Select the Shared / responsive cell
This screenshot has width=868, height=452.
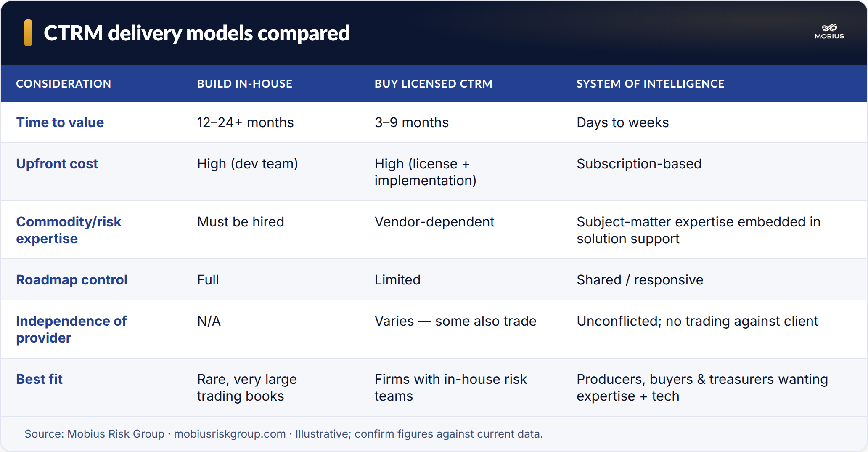click(x=640, y=280)
